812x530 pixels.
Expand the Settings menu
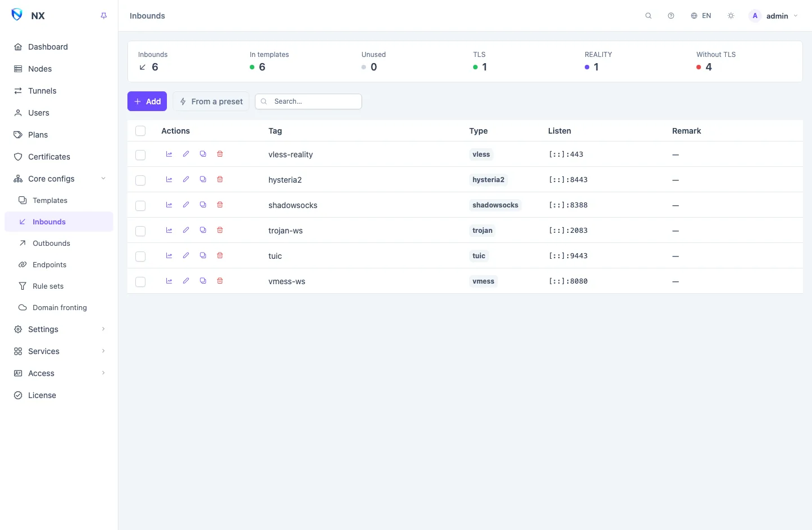[59, 329]
